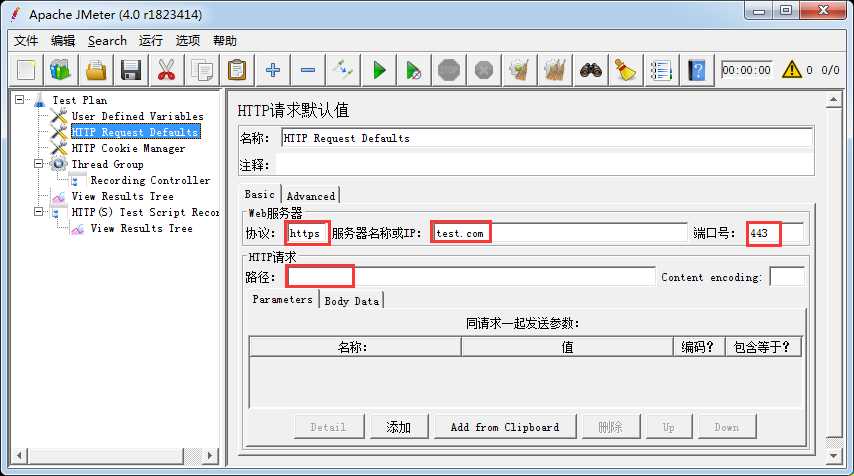854x476 pixels.
Task: Select the Parameters tab
Action: click(x=283, y=300)
